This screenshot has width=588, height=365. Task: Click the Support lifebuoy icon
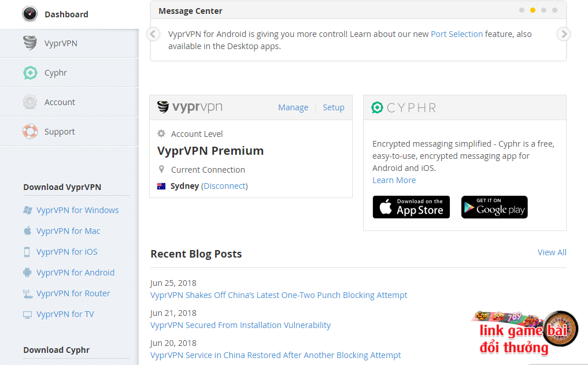coord(30,132)
